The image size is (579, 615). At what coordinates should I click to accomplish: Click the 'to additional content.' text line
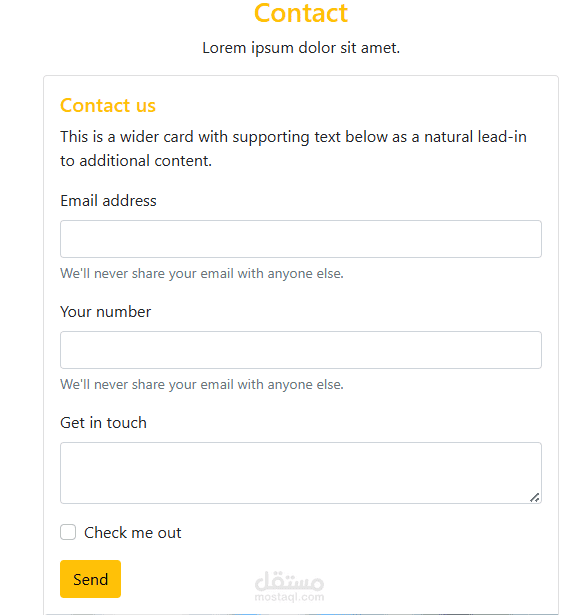click(x=136, y=161)
